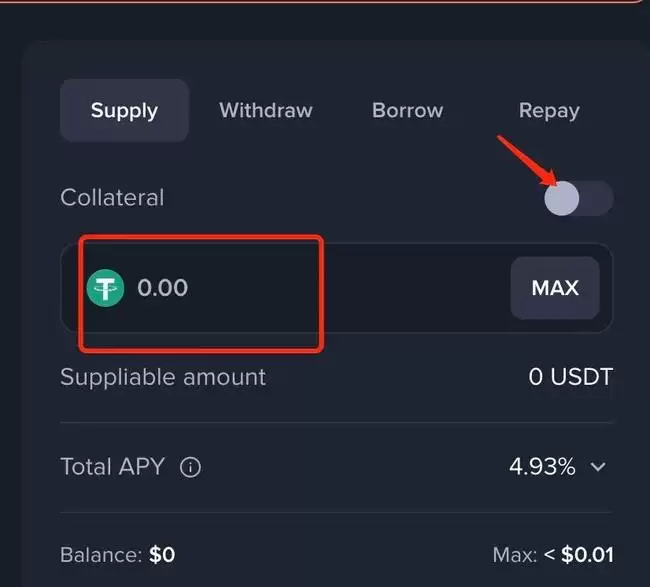Click the Total APY label

click(112, 467)
